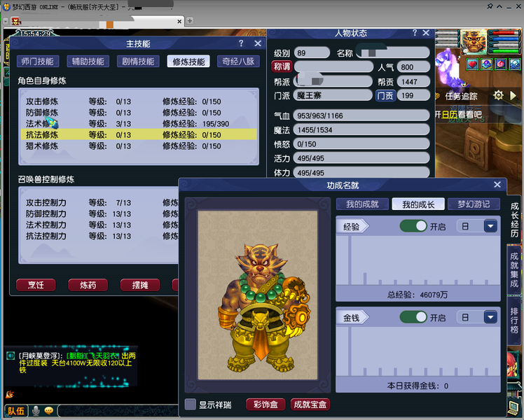Open the 金钱 period dropdown
Image resolution: width=524 pixels, height=420 pixels.
point(490,317)
